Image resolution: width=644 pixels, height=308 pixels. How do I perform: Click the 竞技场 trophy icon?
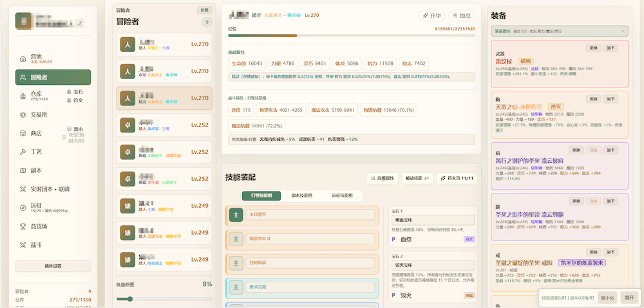click(x=23, y=226)
